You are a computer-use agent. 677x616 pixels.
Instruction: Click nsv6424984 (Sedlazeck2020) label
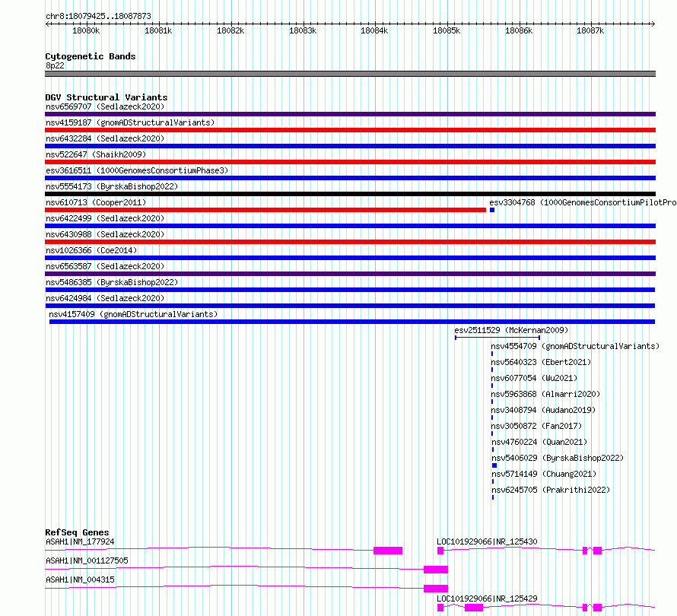pos(105,298)
